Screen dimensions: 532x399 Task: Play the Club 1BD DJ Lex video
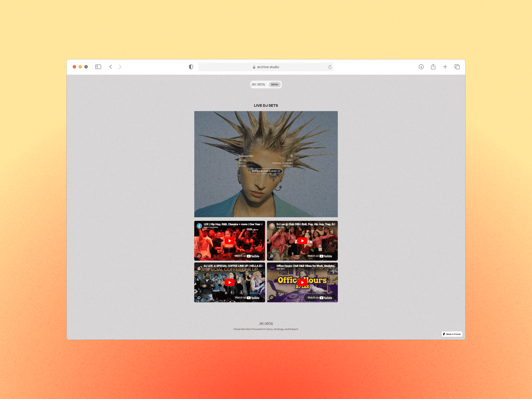click(302, 241)
